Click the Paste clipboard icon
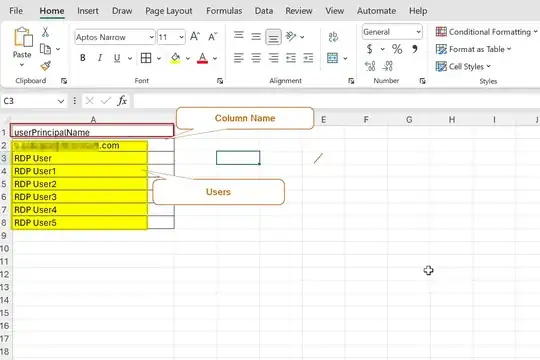This screenshot has width=540, height=360. click(23, 37)
